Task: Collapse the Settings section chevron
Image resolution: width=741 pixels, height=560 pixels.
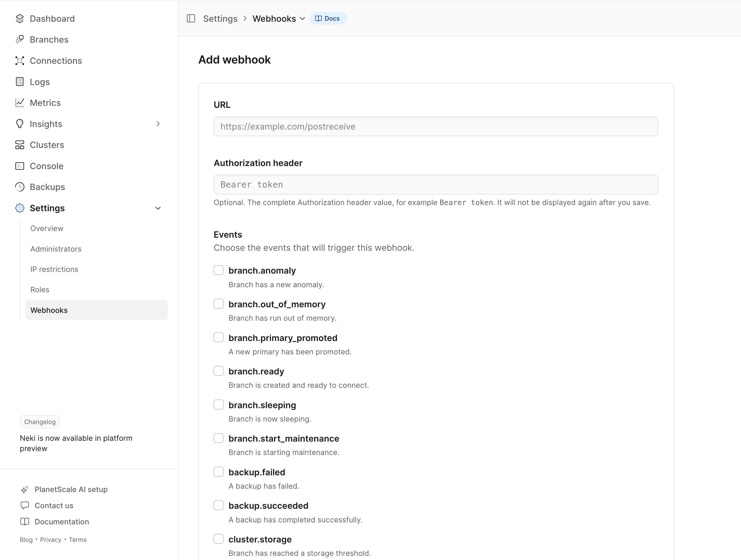Action: (158, 208)
